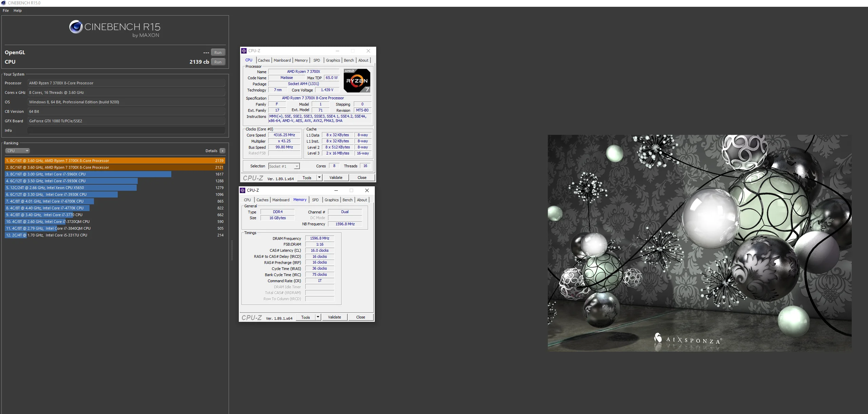Viewport: 868px width, 414px height.
Task: Open Memory tab in top CPU-Z window
Action: [301, 60]
